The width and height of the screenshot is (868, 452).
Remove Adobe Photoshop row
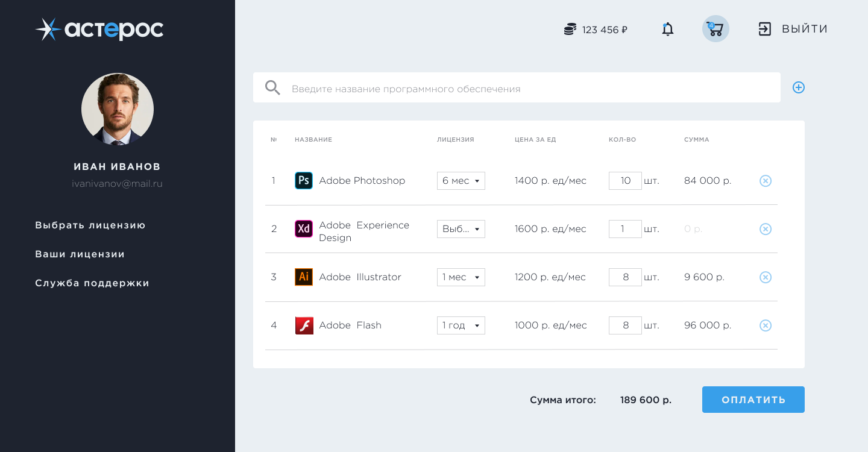(766, 181)
